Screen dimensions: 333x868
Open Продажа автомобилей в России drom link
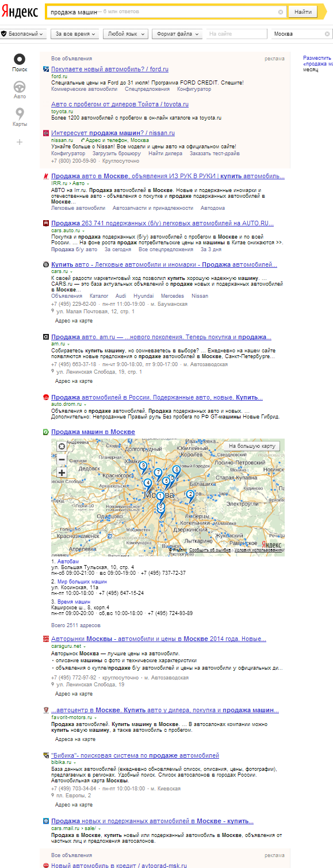[157, 397]
